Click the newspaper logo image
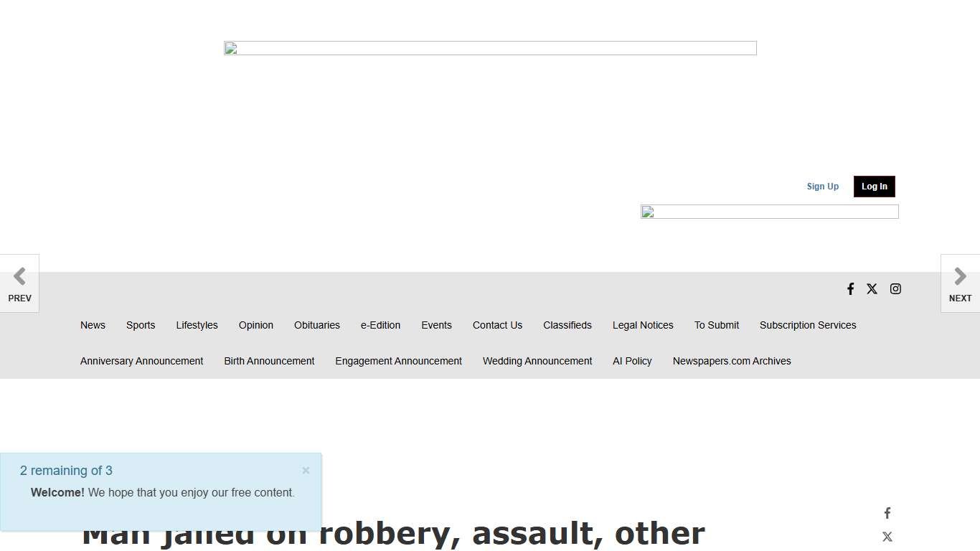This screenshot has width=980, height=551. (x=490, y=47)
